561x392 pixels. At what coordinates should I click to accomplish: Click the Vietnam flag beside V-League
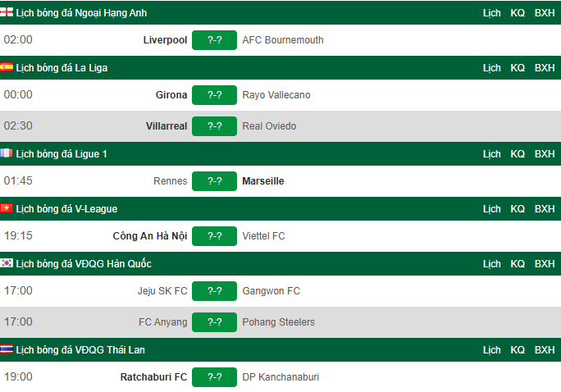(x=7, y=208)
